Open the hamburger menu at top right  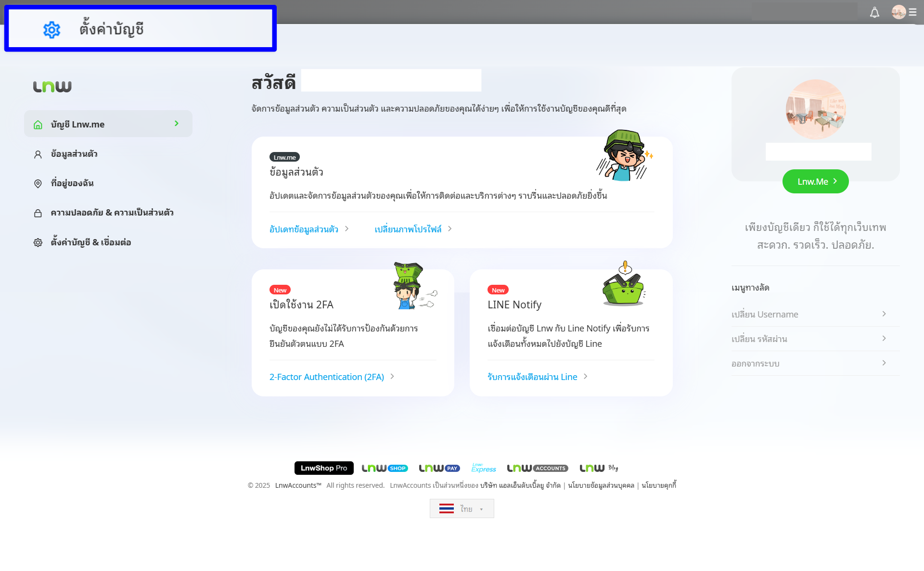(912, 12)
